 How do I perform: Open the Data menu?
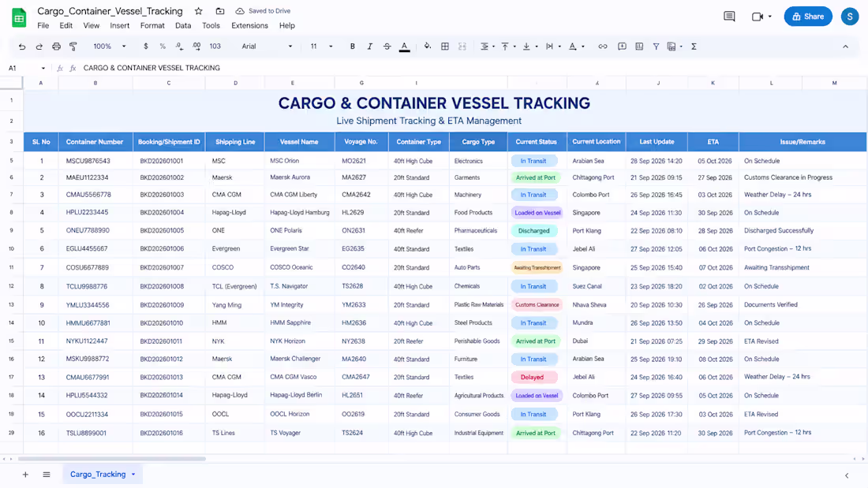click(x=183, y=25)
